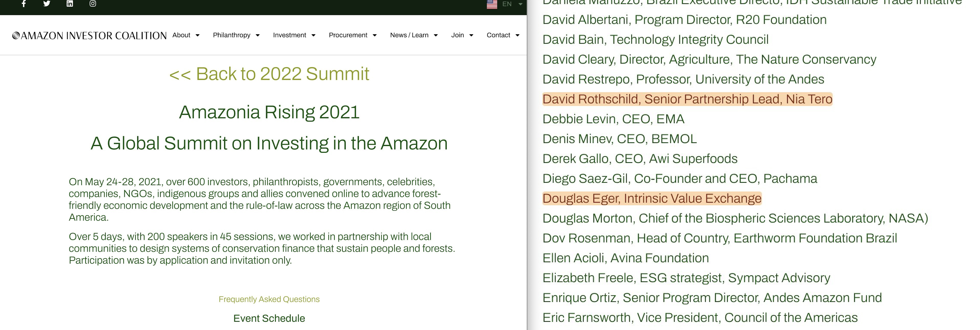This screenshot has width=980, height=330.
Task: Open the Twitter social icon
Action: coord(47,4)
